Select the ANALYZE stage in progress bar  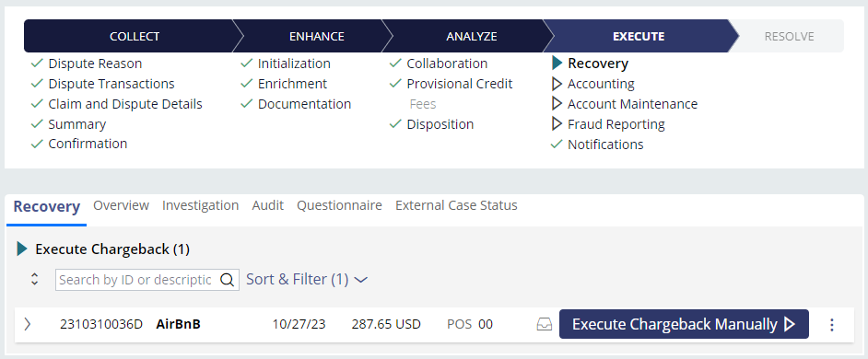pyautogui.click(x=472, y=37)
